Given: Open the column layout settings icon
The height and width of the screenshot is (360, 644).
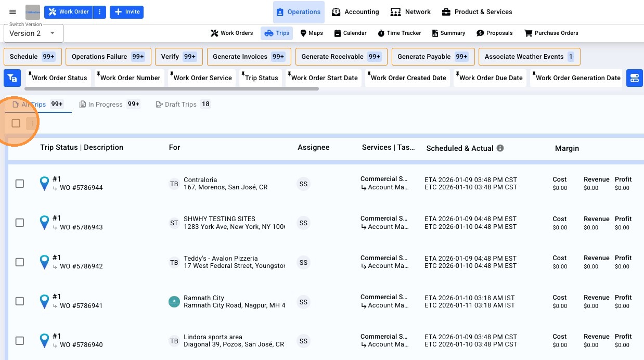Looking at the screenshot, I should 634,78.
